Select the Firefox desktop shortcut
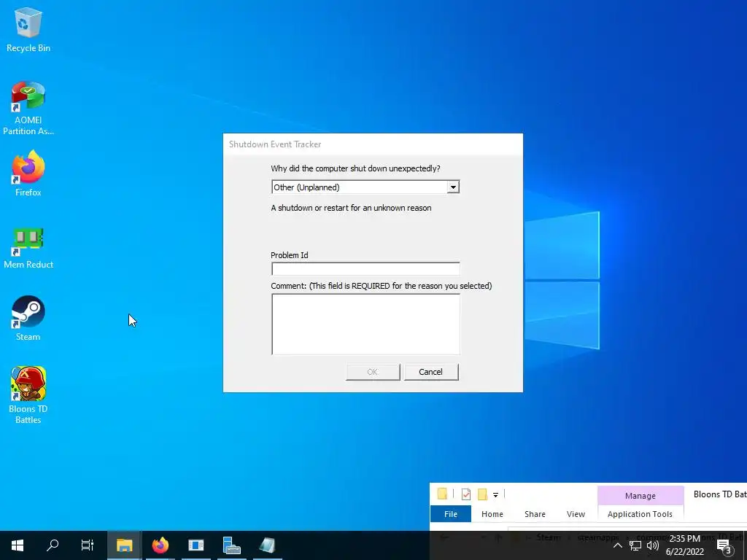 28,174
